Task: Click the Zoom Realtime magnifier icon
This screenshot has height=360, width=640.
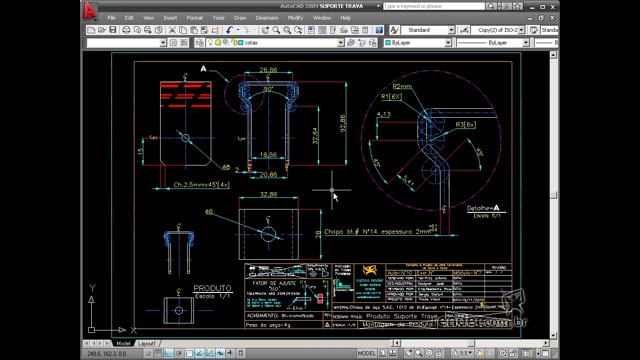Action: [x=277, y=30]
